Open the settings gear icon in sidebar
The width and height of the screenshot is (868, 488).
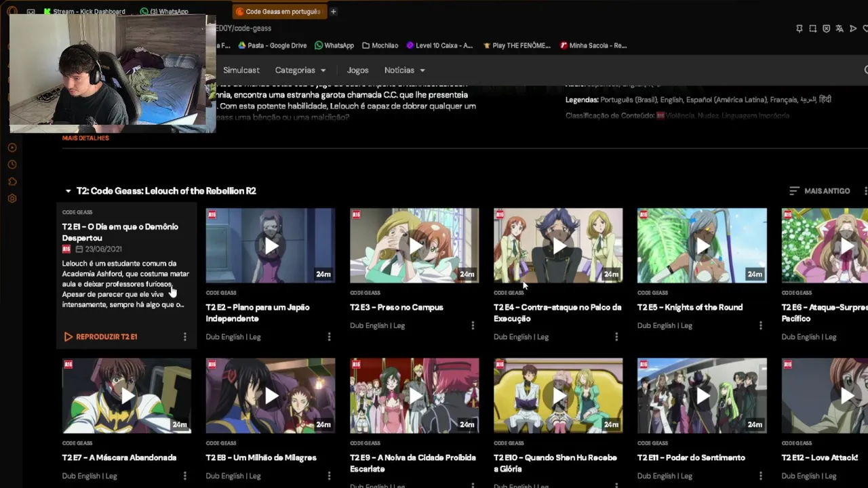(x=12, y=199)
